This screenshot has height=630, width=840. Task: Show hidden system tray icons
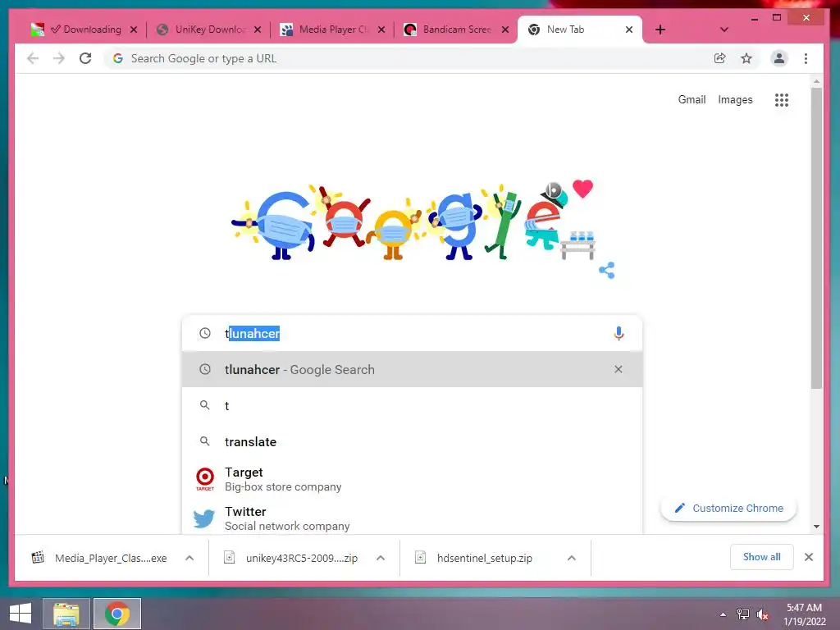coord(724,614)
